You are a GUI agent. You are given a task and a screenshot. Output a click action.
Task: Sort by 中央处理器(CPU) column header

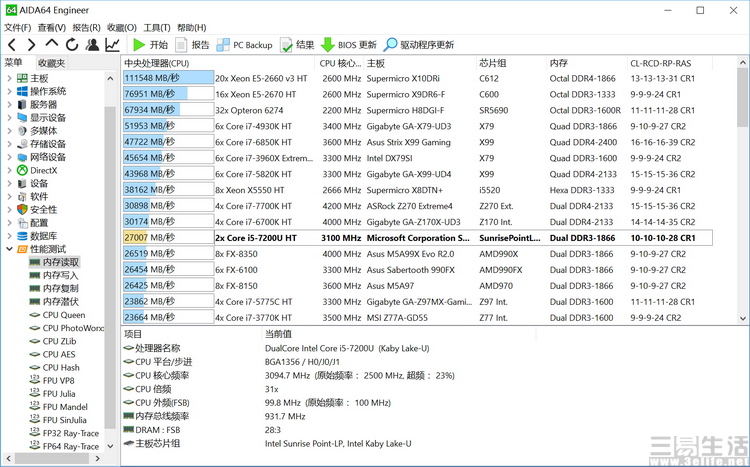point(219,63)
